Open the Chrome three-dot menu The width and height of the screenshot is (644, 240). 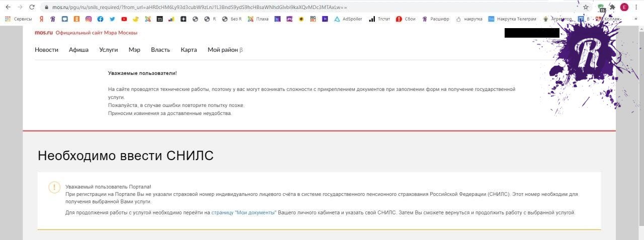[636, 7]
